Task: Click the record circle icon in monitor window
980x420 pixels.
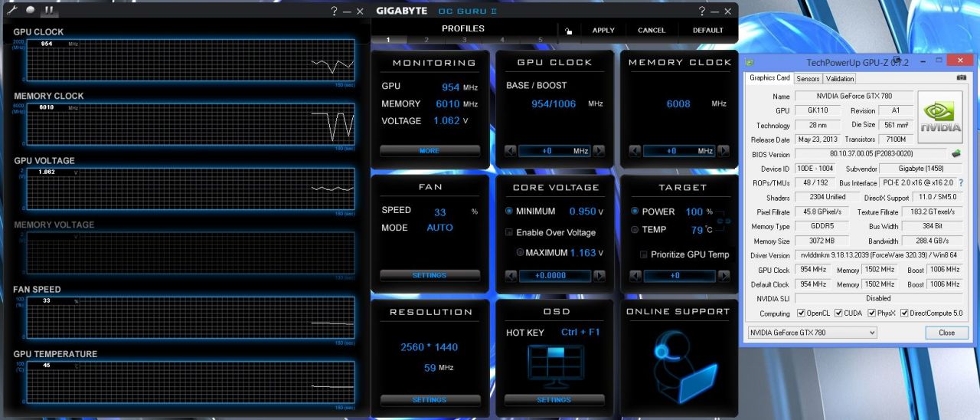Action: tap(31, 10)
